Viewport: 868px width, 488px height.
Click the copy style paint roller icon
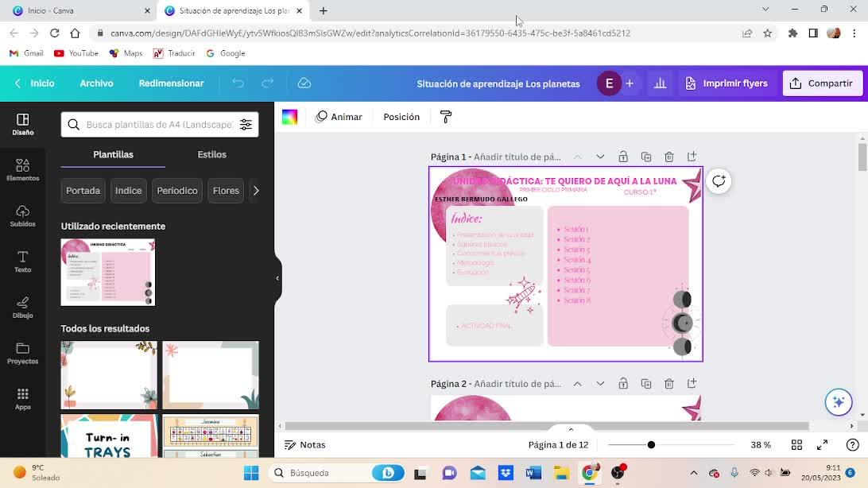pyautogui.click(x=446, y=117)
